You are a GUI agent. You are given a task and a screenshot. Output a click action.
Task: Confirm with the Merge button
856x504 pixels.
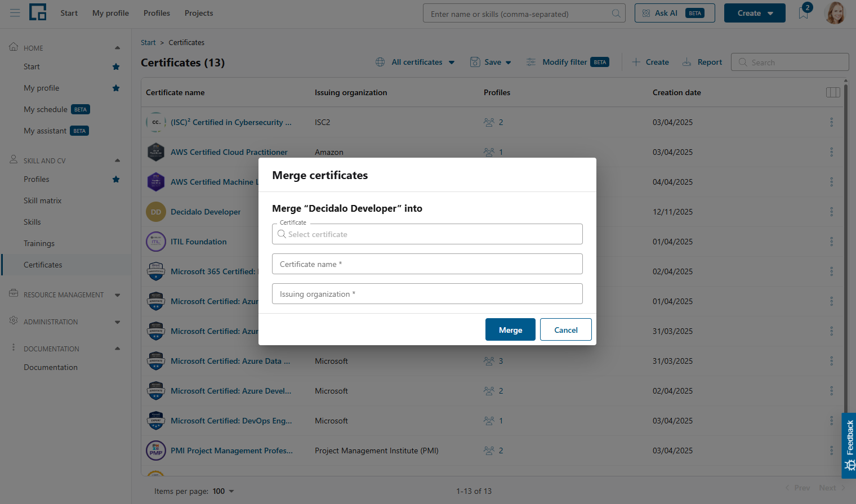point(510,329)
